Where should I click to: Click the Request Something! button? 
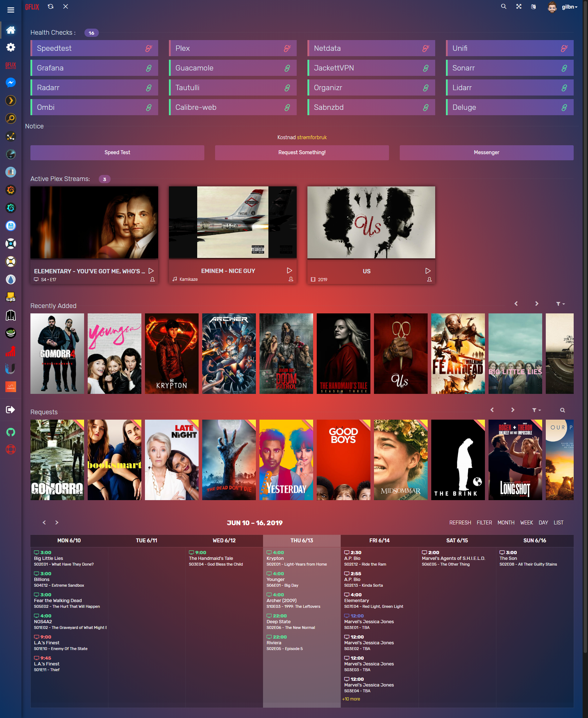coord(302,152)
